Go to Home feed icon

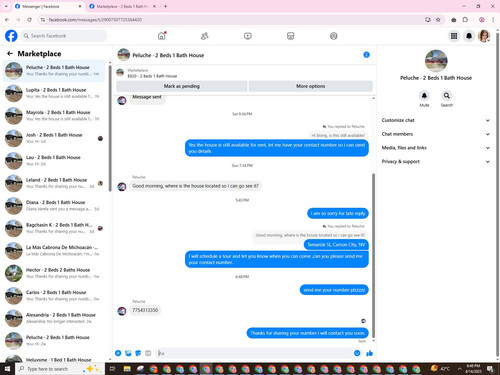coord(162,36)
